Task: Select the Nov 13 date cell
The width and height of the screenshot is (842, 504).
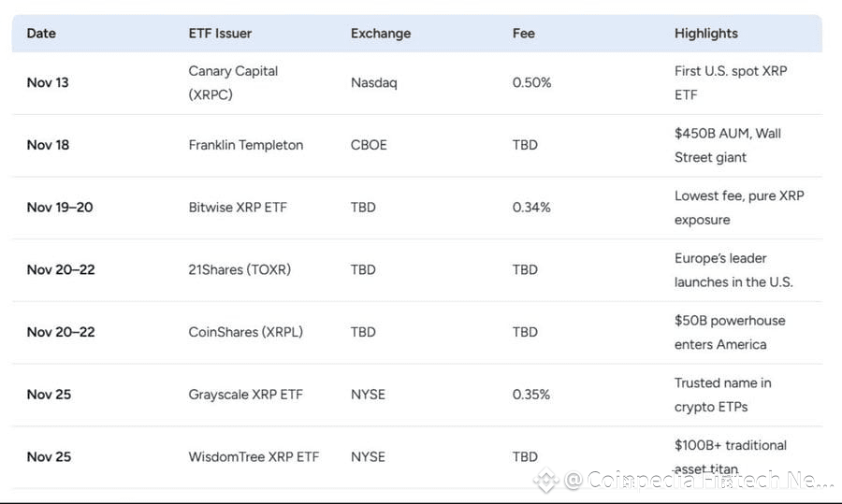Action: (48, 82)
